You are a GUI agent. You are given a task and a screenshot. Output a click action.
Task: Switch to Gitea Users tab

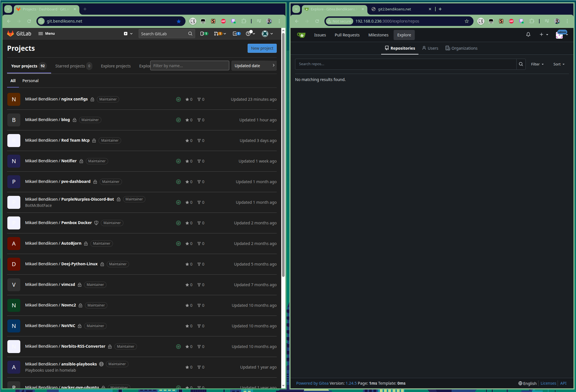pos(430,48)
